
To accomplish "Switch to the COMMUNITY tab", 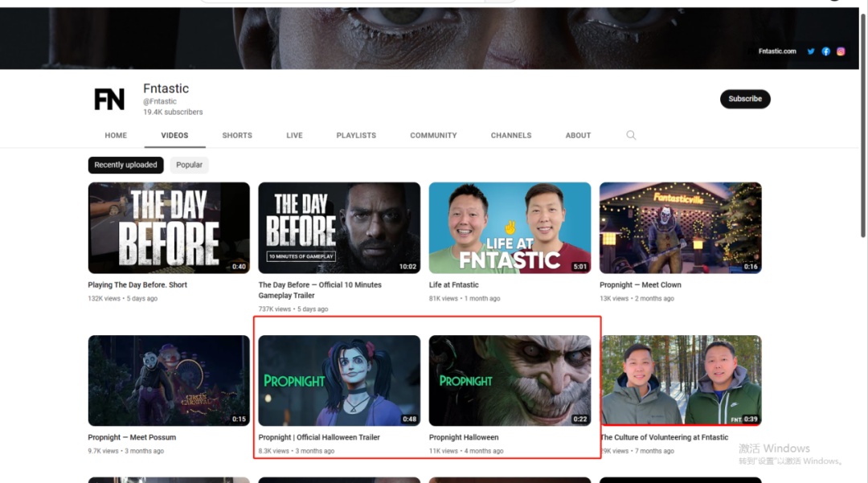I will click(433, 136).
